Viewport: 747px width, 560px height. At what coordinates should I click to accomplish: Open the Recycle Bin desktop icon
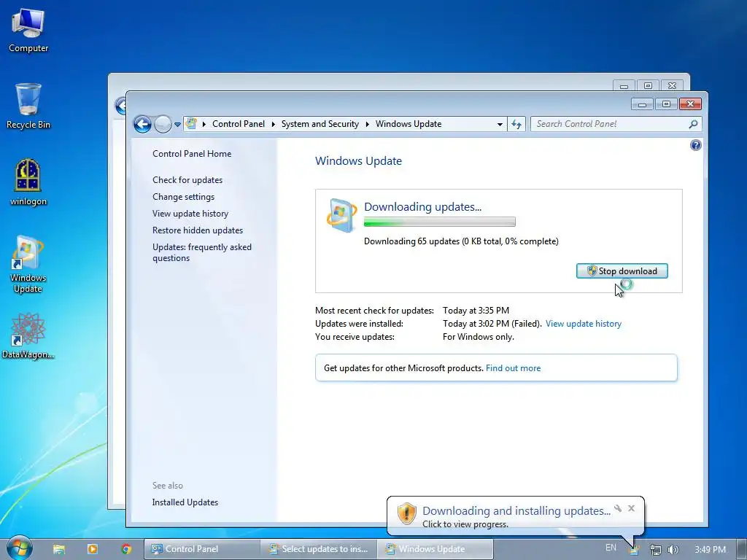click(28, 106)
